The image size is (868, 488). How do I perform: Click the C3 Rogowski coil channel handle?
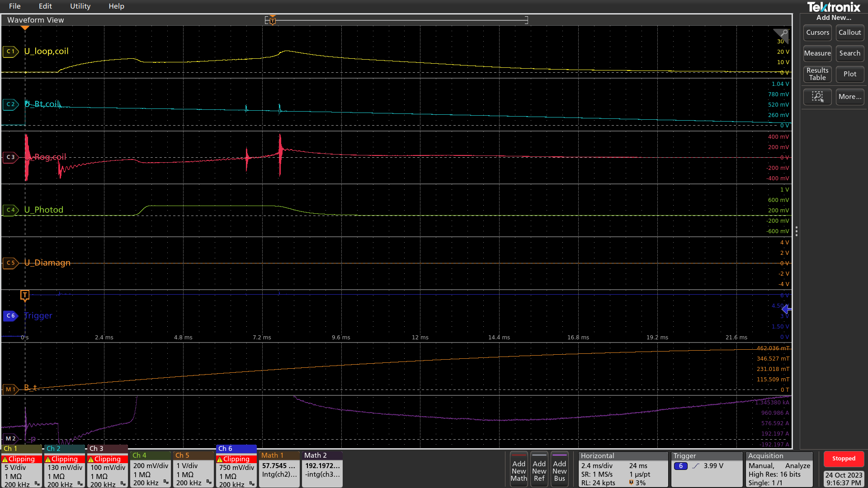[10, 157]
